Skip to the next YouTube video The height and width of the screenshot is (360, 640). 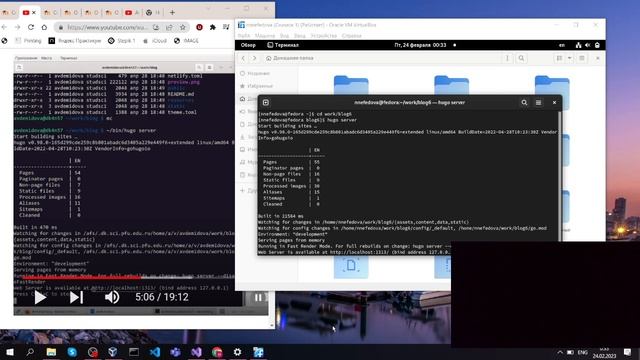point(76,297)
